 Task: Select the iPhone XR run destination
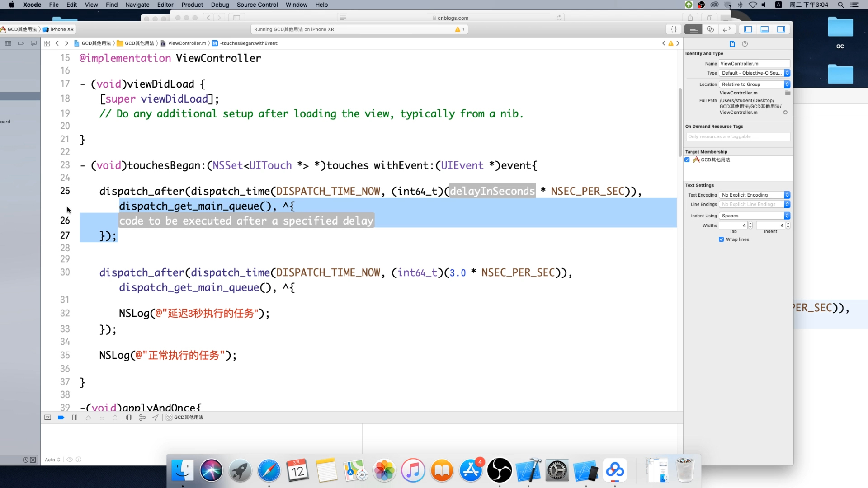59,29
